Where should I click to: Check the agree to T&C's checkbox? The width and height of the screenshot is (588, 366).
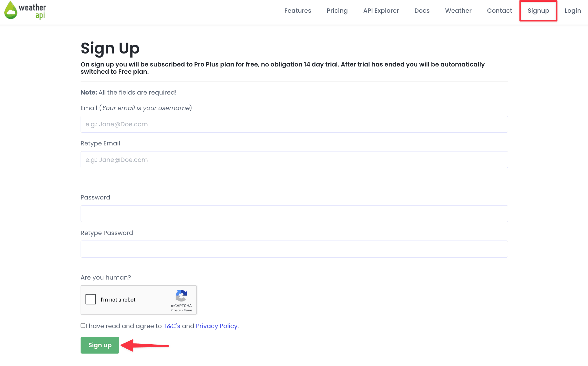point(83,326)
